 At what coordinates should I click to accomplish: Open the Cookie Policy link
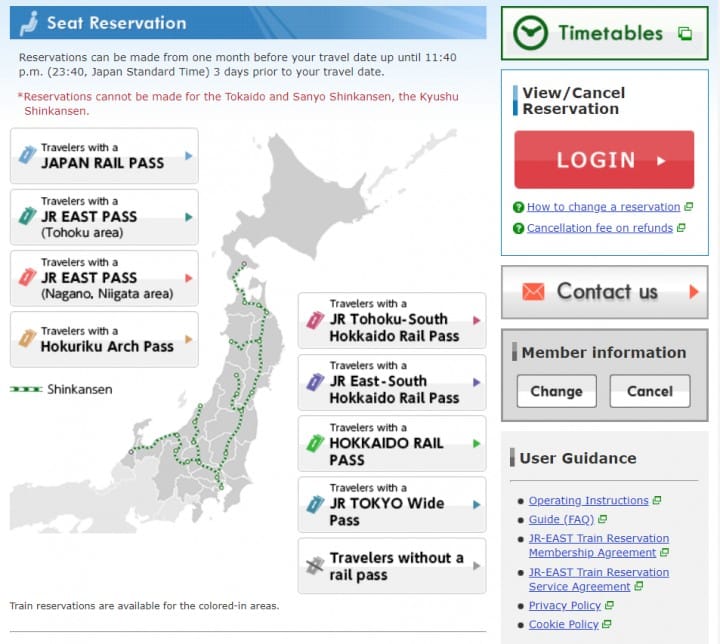(563, 624)
